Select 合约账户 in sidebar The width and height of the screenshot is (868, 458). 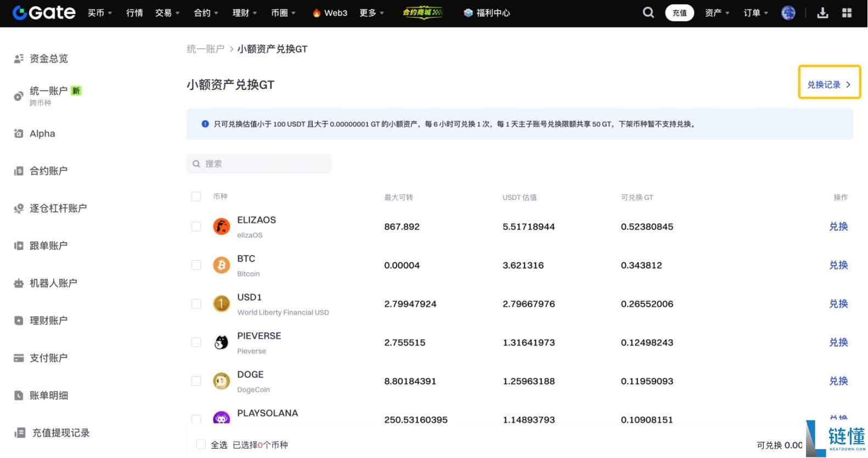49,171
